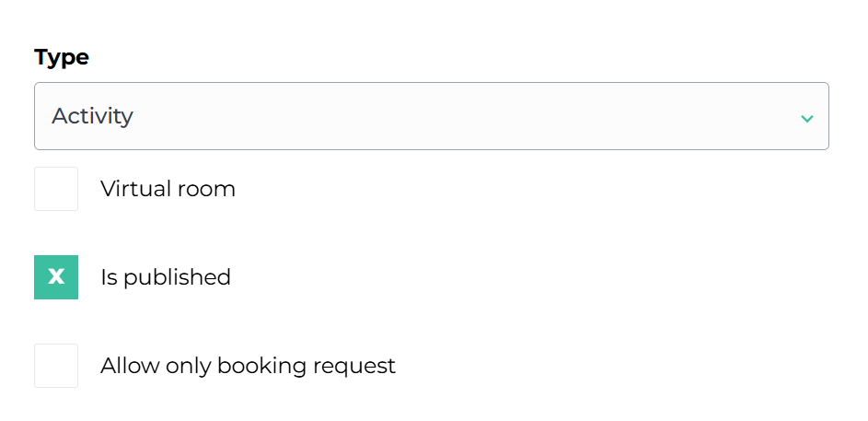Check the empty box beside booking request option
This screenshot has width=868, height=421.
point(56,366)
